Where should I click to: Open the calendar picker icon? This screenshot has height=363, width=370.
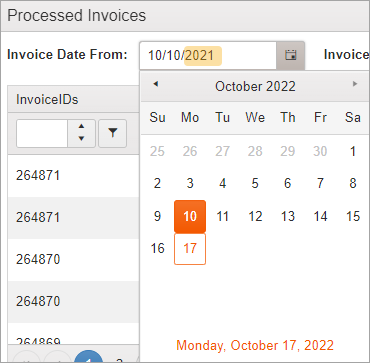(x=291, y=55)
